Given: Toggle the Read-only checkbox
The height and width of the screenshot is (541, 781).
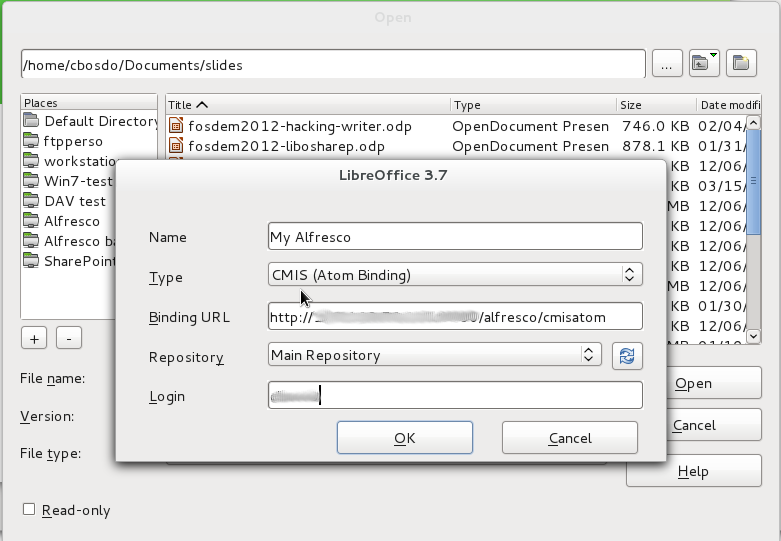Looking at the screenshot, I should pos(29,509).
